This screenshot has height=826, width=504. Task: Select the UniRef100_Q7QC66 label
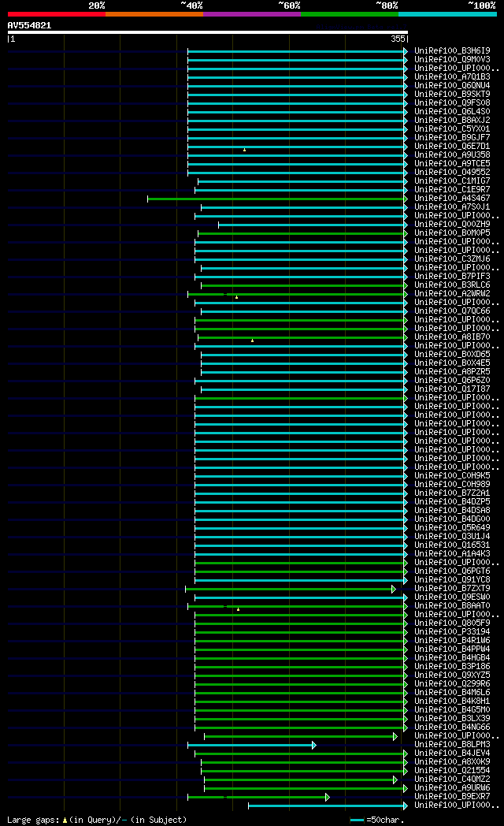452,311
